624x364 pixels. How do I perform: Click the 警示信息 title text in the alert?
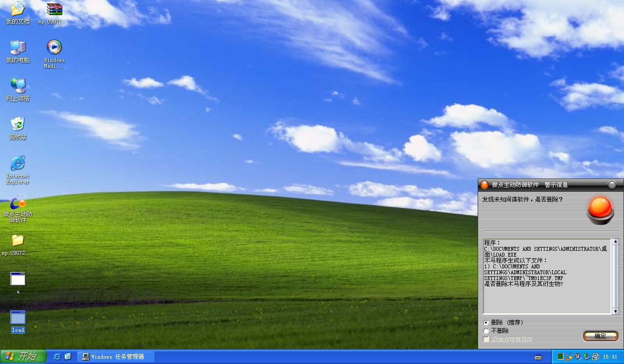click(556, 185)
